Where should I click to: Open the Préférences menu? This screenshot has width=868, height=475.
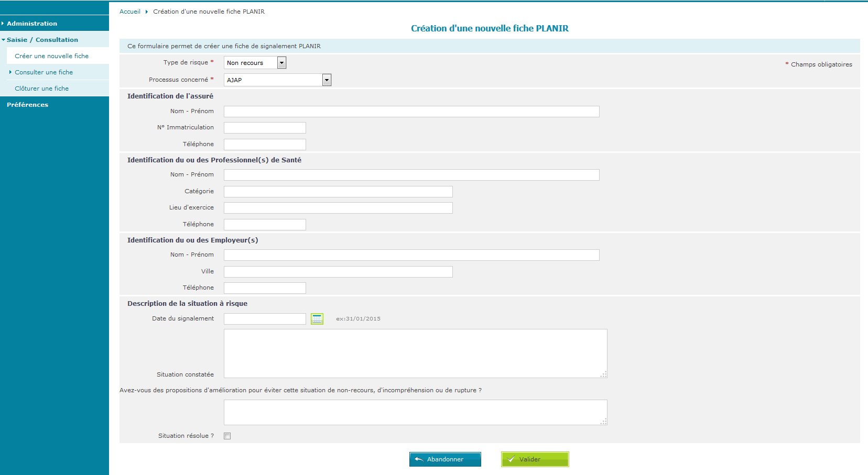click(27, 105)
